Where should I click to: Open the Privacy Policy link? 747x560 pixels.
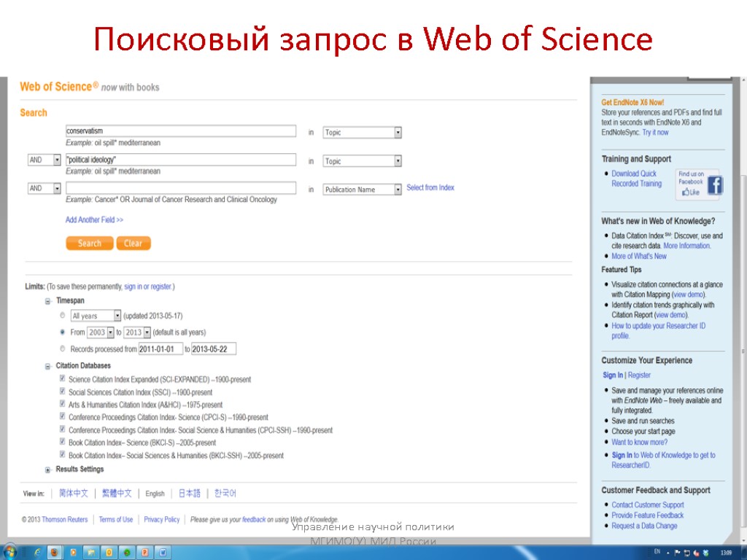tap(161, 519)
